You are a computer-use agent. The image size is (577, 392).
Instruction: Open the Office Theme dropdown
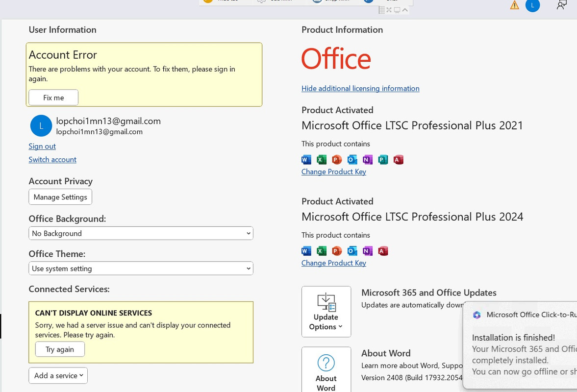pyautogui.click(x=141, y=269)
